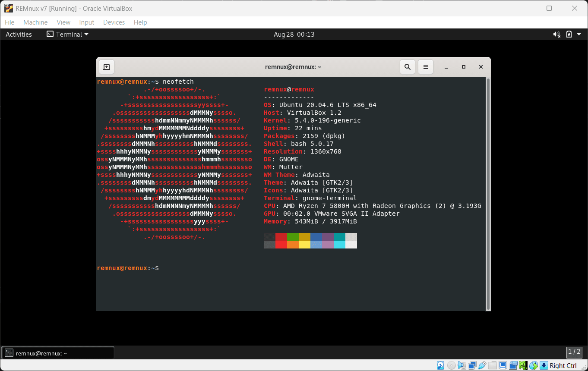Open the Terminal app menu dropdown
Viewport: 588px width, 371px height.
67,34
